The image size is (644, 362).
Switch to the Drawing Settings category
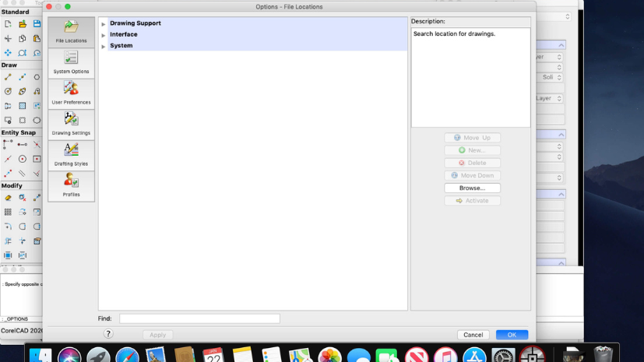pyautogui.click(x=71, y=125)
